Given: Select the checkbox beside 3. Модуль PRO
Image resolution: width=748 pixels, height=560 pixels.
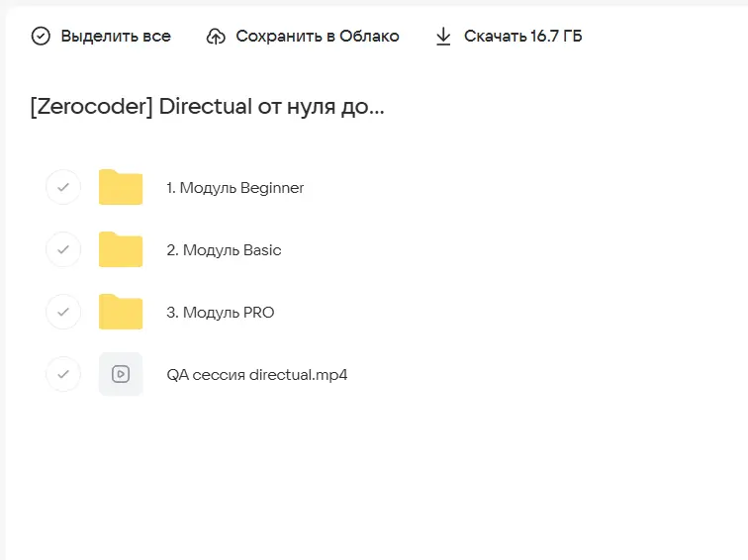Looking at the screenshot, I should coord(63,312).
